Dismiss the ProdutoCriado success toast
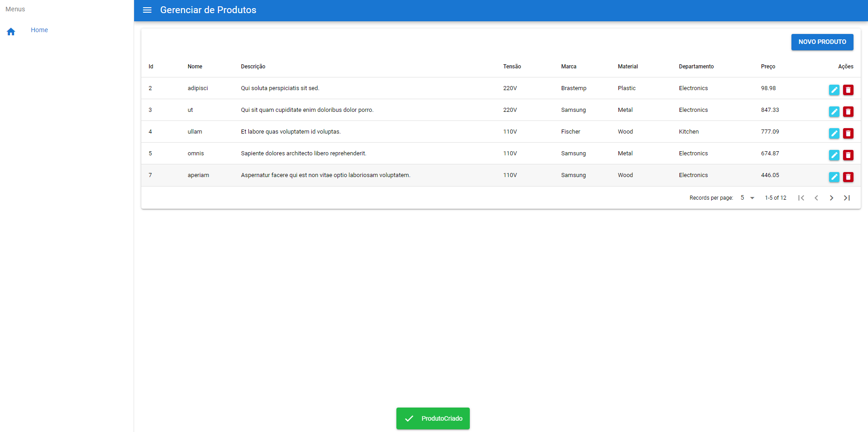 [433, 418]
